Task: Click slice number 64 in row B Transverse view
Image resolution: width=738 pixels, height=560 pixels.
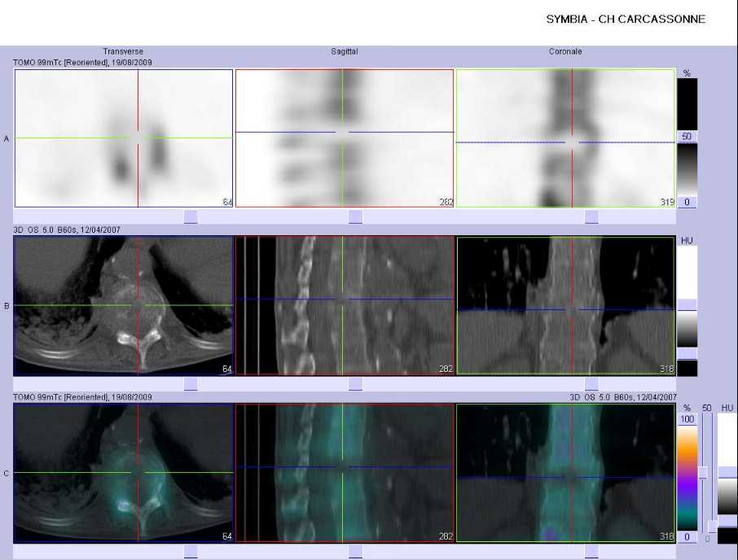Action: (227, 369)
